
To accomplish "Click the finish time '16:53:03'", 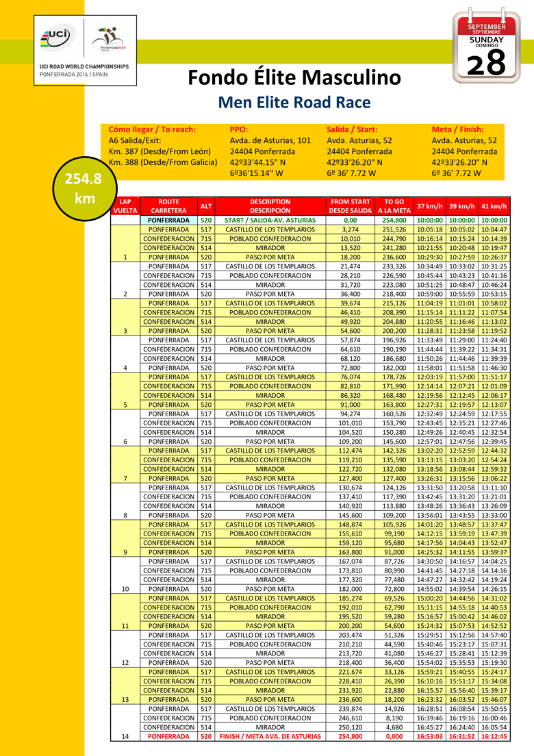I will (x=430, y=737).
